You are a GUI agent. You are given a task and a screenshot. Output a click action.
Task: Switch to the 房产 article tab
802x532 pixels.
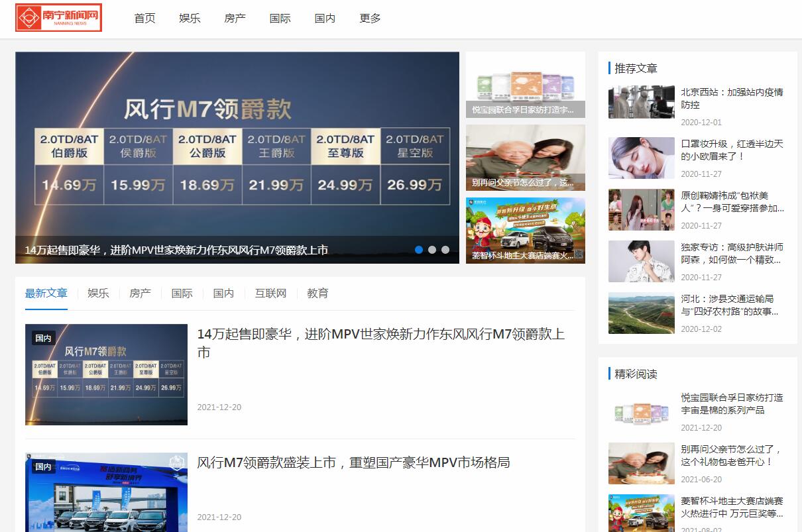(140, 293)
